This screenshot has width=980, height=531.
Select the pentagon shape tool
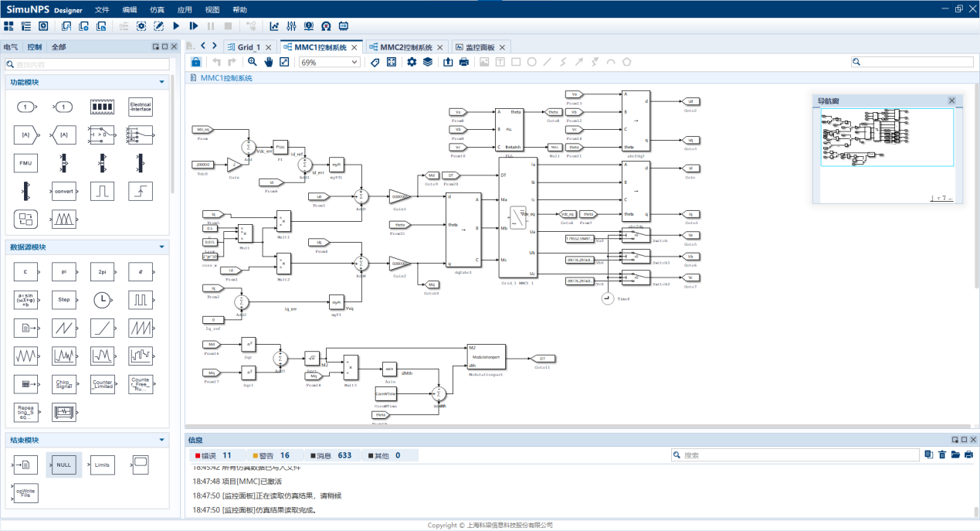(x=627, y=62)
